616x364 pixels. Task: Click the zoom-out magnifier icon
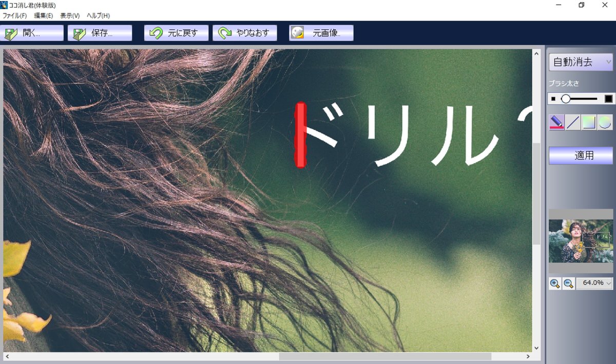567,283
